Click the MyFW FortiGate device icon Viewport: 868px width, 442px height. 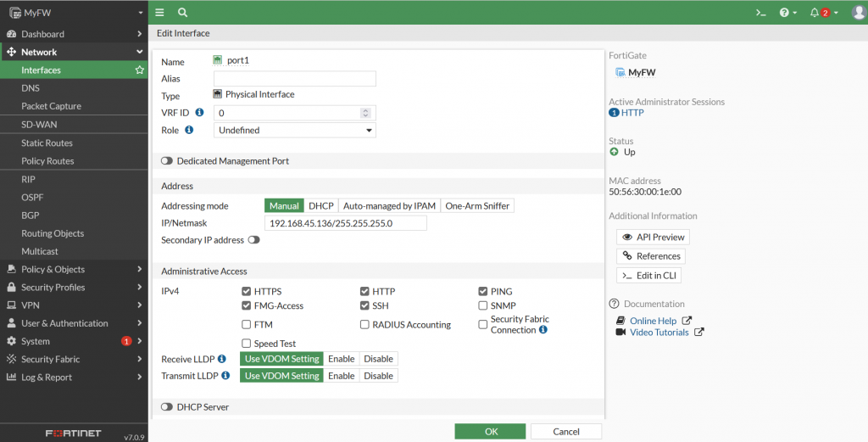click(x=620, y=73)
